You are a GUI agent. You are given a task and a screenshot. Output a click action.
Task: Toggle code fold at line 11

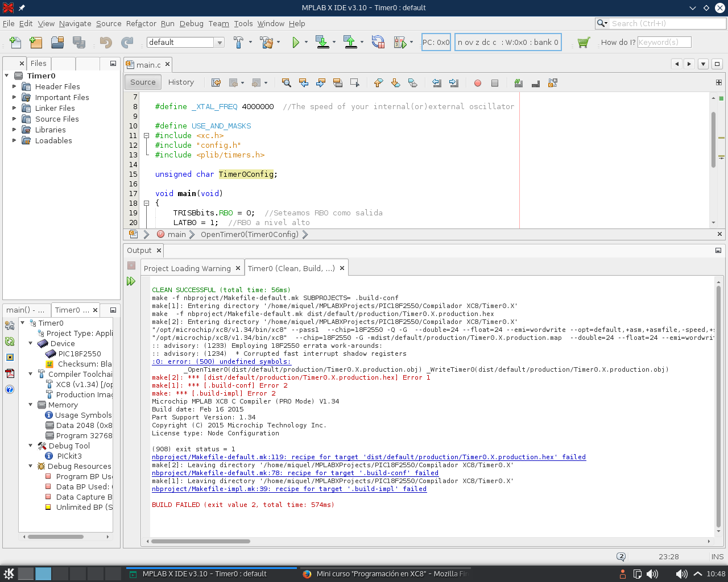tap(146, 135)
